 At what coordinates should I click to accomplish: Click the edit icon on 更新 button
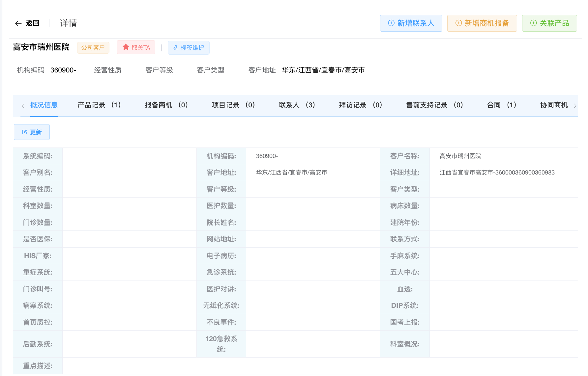(24, 132)
